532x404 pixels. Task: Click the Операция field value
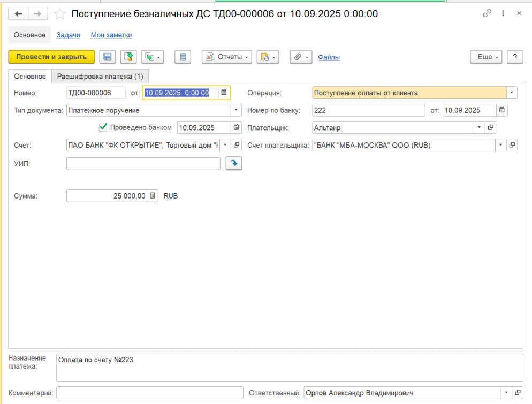[409, 93]
